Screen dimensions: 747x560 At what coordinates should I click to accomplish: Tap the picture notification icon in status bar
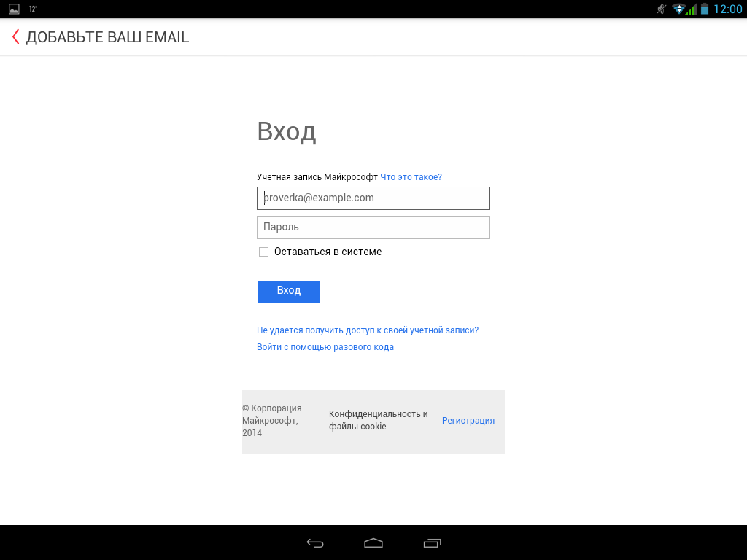pyautogui.click(x=14, y=9)
